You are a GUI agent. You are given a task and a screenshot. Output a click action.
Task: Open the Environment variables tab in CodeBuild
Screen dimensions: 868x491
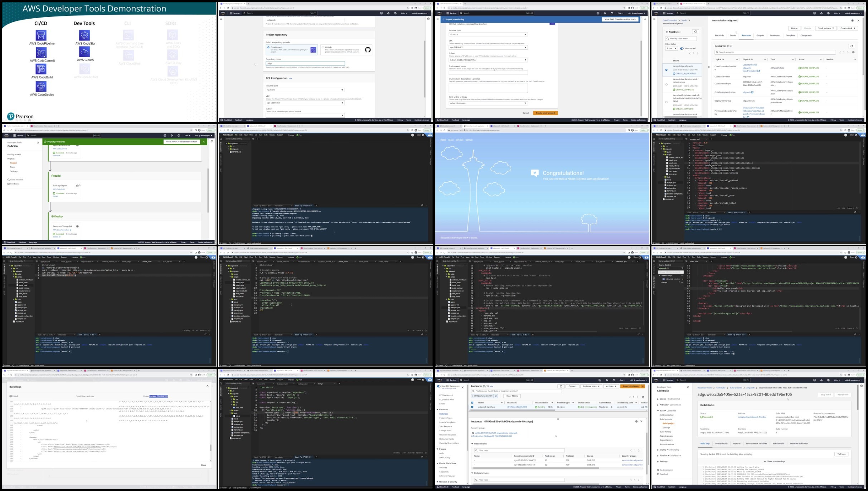tap(757, 443)
